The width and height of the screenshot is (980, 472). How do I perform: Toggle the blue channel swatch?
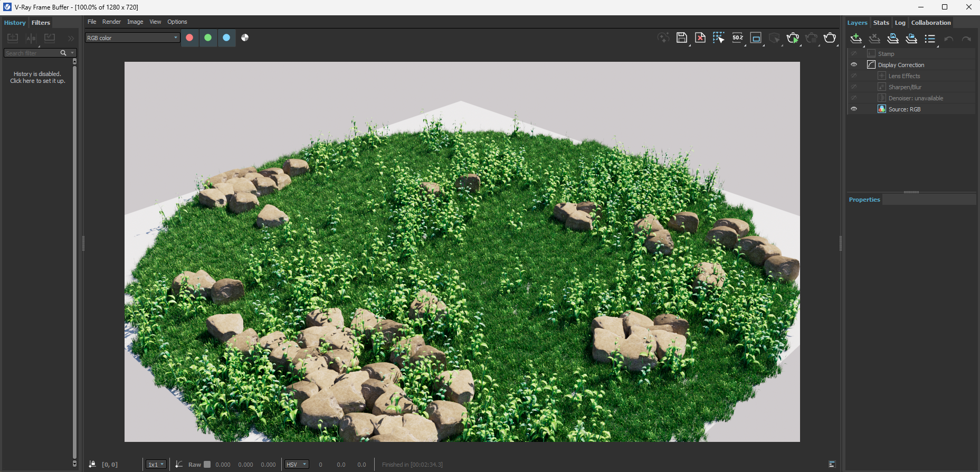226,37
